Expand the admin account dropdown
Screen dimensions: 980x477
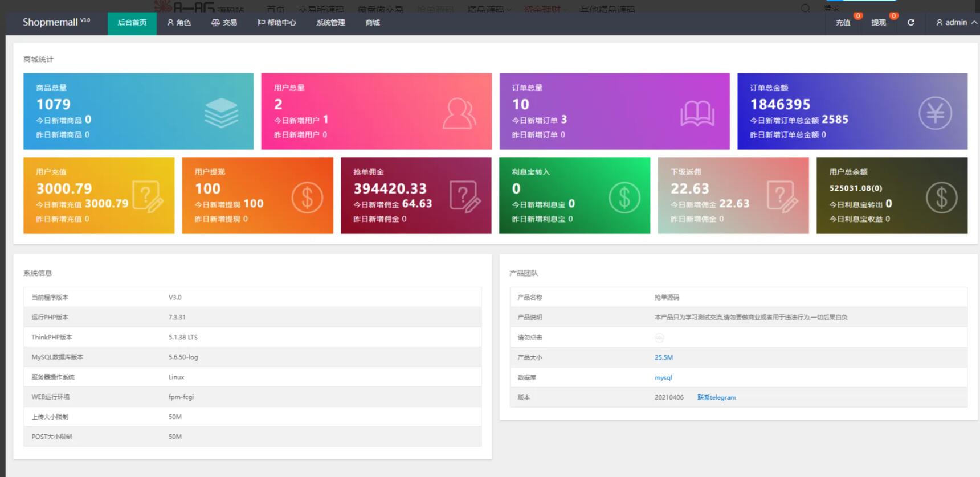tap(956, 23)
